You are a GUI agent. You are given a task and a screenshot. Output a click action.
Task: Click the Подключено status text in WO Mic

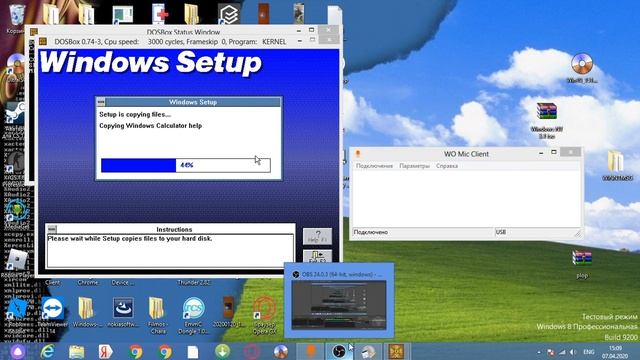click(x=371, y=232)
